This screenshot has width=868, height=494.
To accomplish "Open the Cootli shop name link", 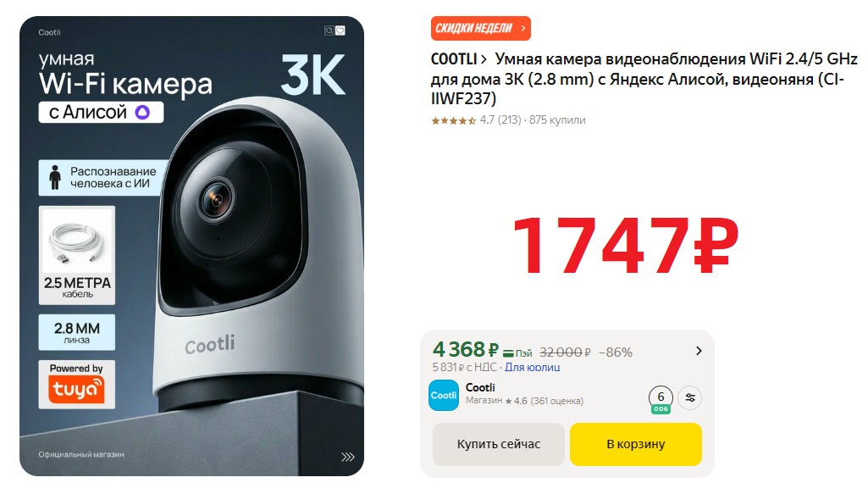I will (480, 388).
